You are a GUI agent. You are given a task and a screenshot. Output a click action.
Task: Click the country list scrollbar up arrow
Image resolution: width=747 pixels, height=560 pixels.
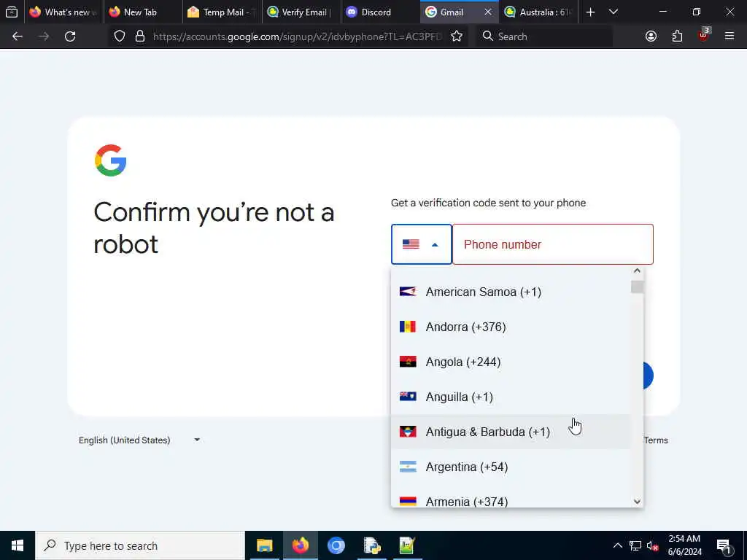637,271
